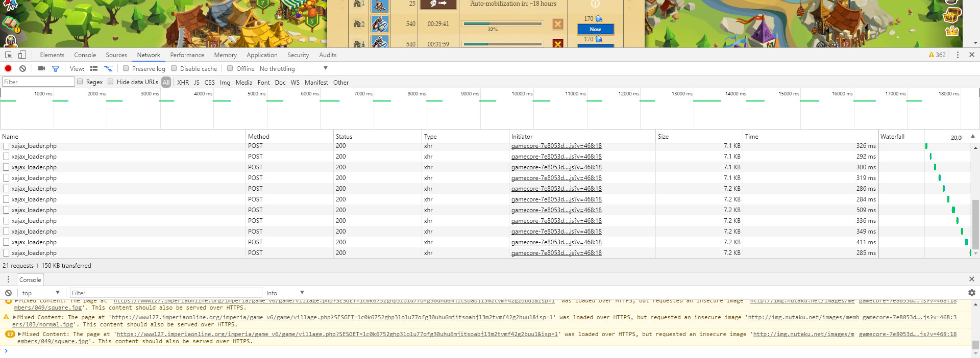Expand the console warning with 17 badge

20,334
